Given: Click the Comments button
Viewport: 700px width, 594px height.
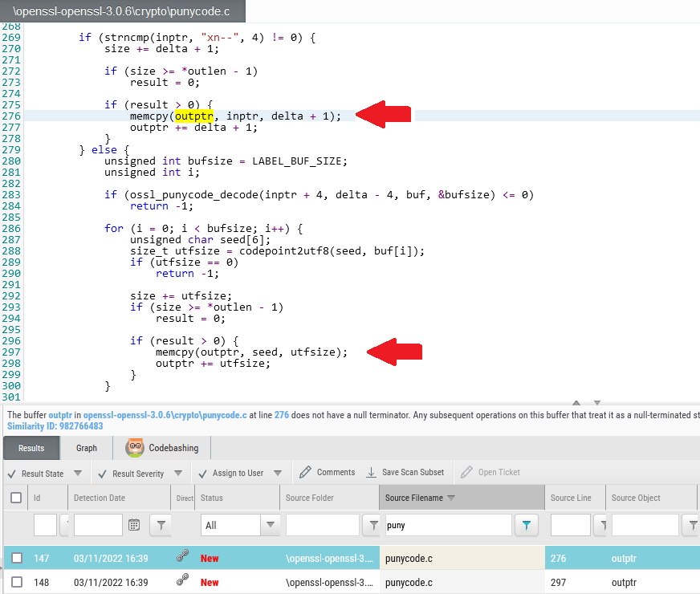Looking at the screenshot, I should pyautogui.click(x=328, y=472).
